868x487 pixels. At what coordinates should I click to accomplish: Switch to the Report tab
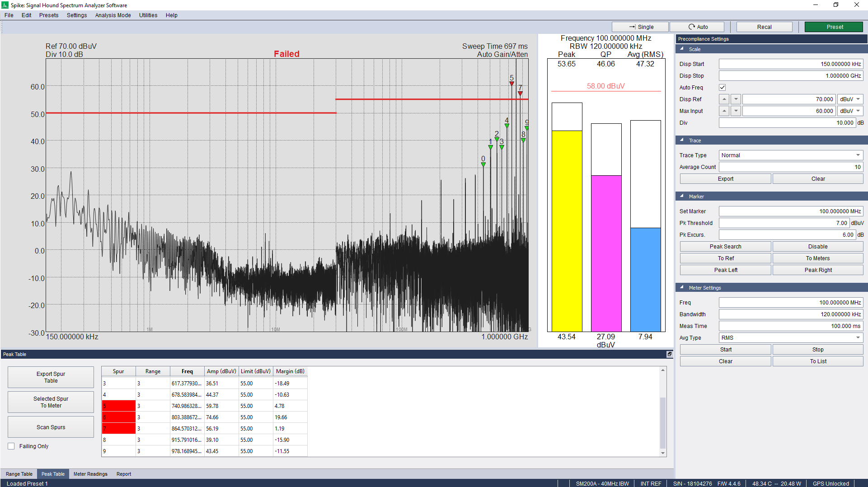click(124, 474)
